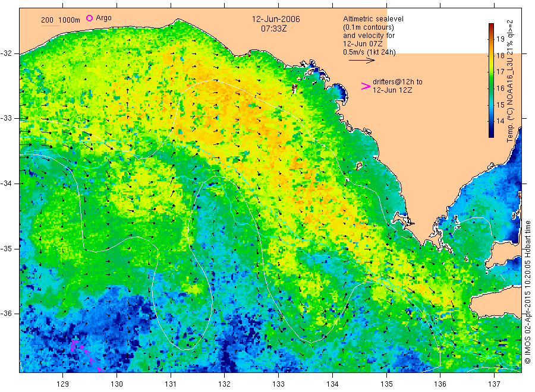This screenshot has height=392, width=535.
Task: Click the longitude label 133
Action: pos(278,384)
